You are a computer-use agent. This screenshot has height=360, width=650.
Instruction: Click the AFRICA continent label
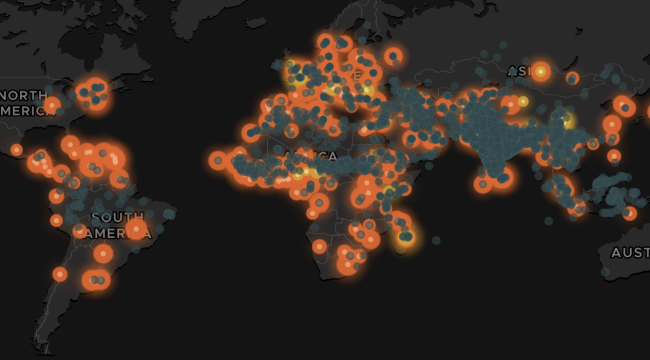[x=311, y=156]
